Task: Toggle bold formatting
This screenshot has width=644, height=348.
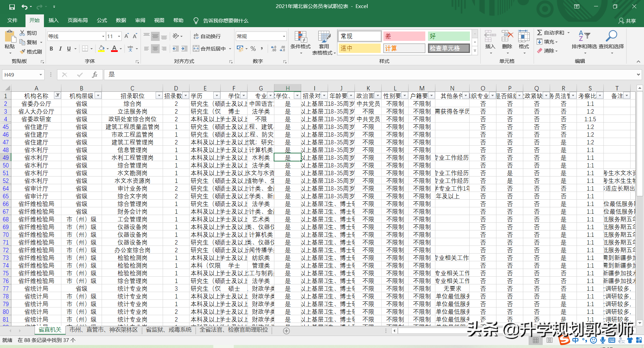Action: (x=51, y=49)
